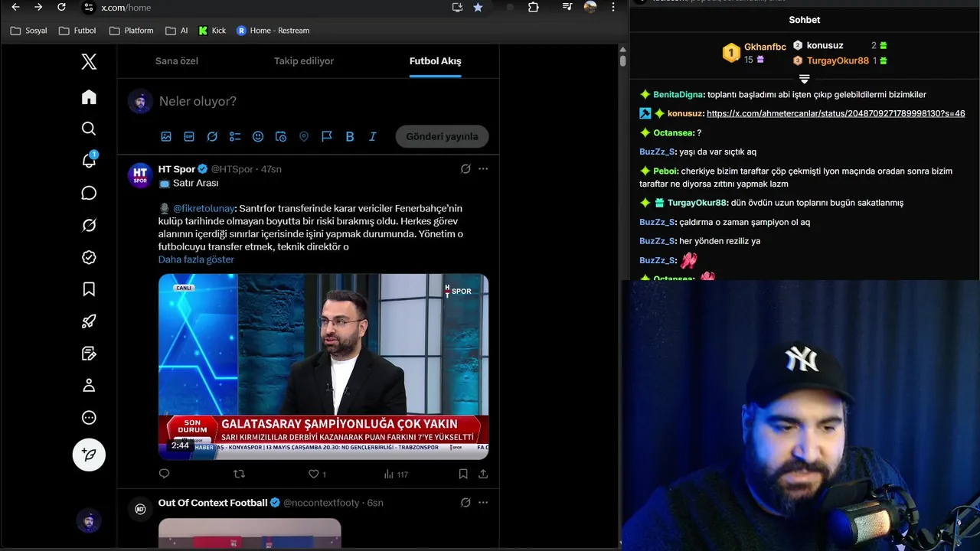Screen dimensions: 980x551
Task: Open konusuz's x.com link in chat
Action: point(835,113)
